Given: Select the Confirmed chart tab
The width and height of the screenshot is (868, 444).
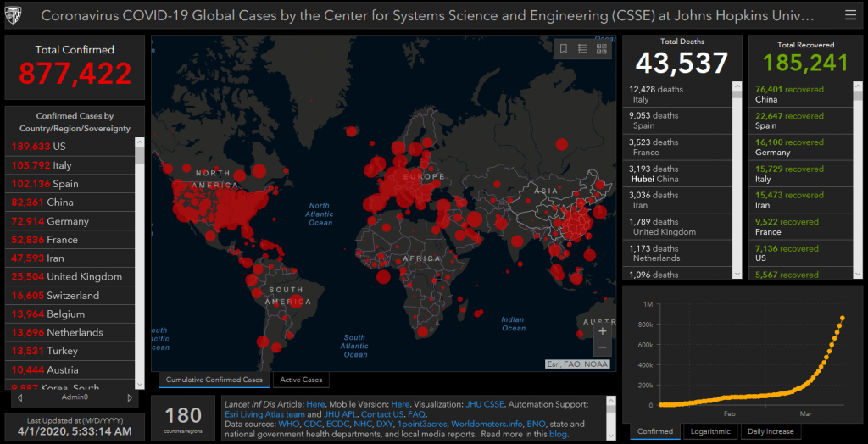Looking at the screenshot, I should pyautogui.click(x=655, y=431).
